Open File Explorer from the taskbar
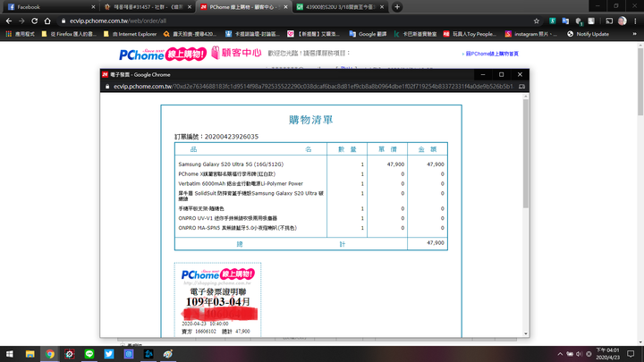The image size is (644, 362). tap(30, 354)
